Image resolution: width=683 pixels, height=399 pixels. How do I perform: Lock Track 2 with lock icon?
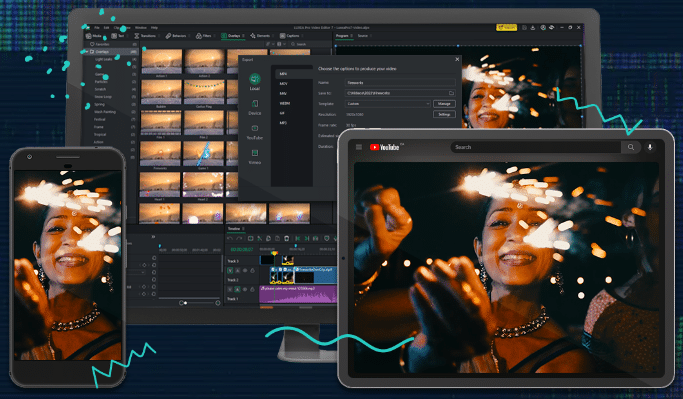click(252, 271)
